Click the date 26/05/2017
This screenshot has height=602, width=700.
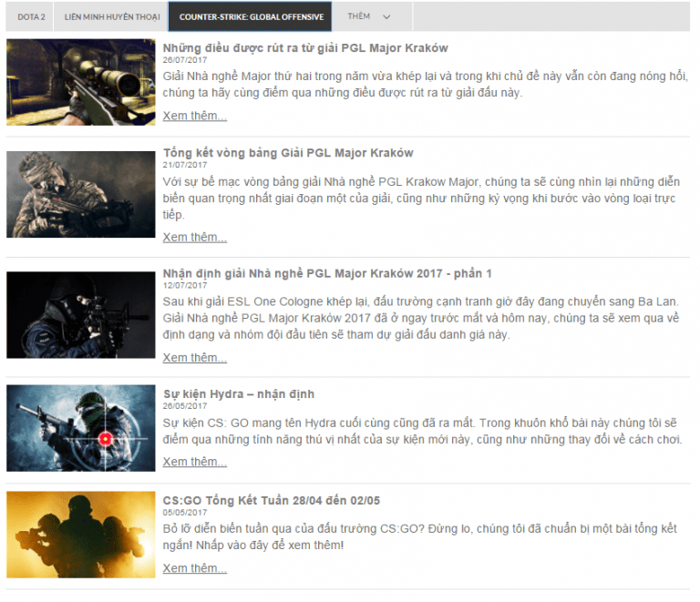(185, 406)
